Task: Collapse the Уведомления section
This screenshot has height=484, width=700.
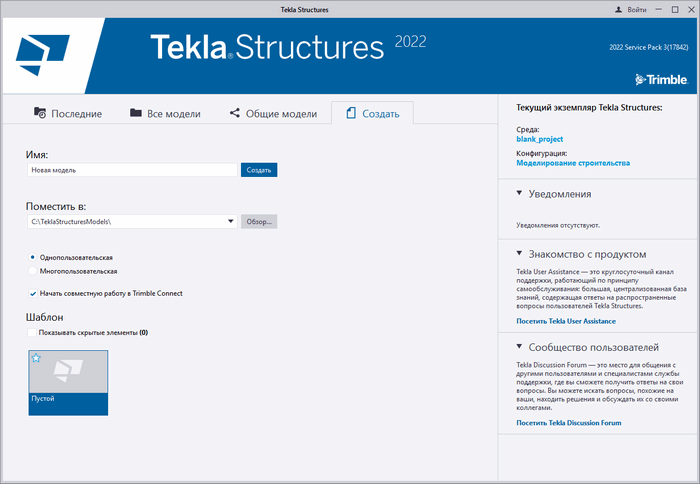Action: (519, 193)
